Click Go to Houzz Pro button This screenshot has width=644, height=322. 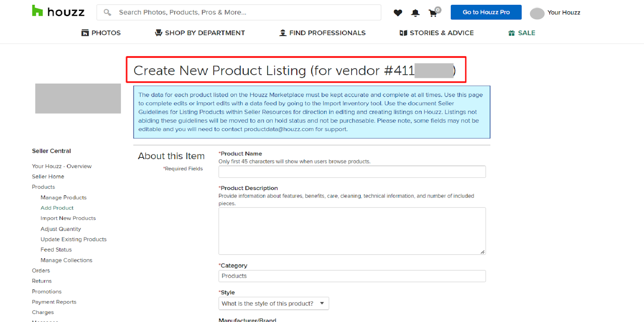(x=486, y=12)
